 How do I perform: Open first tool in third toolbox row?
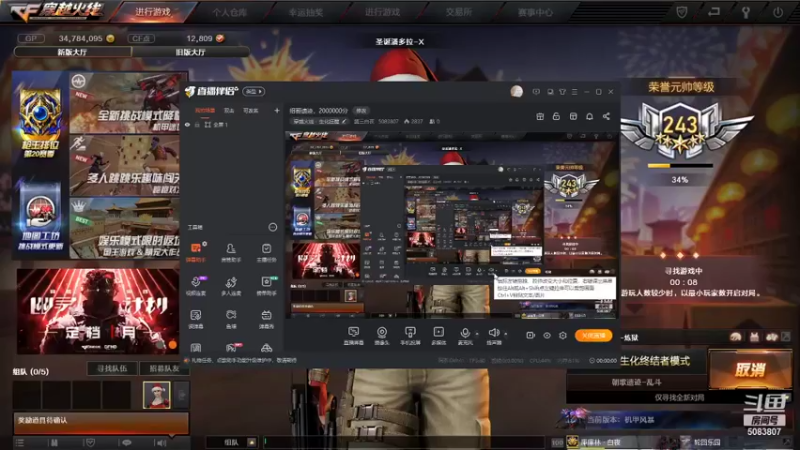coord(196,318)
